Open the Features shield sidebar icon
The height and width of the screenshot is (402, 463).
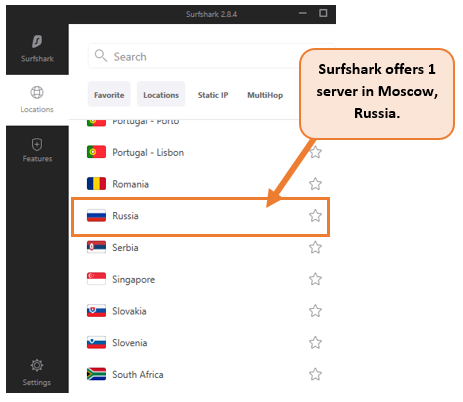(37, 145)
